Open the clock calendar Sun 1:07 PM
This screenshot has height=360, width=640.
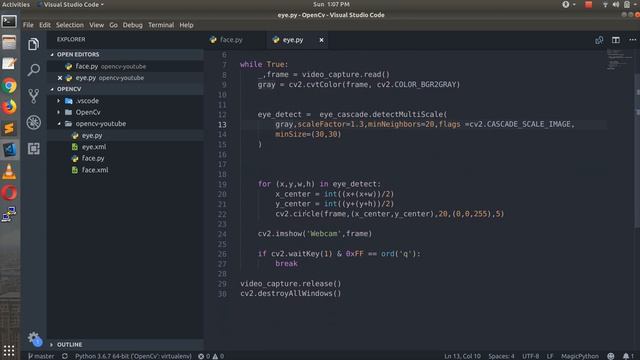tap(331, 4)
